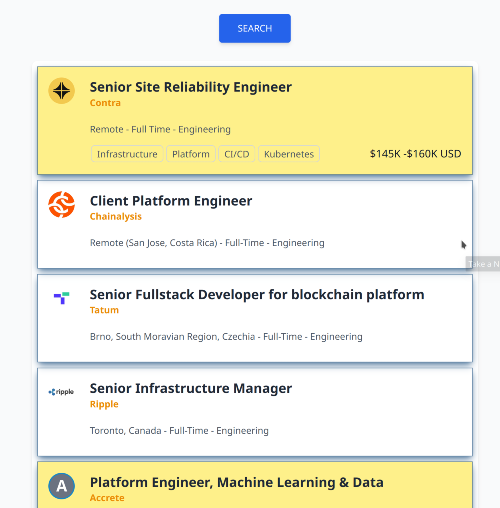Screen dimensions: 500x508
Task: Click Remote (San Jose, Costa Rica) location text
Action: pyautogui.click(x=154, y=243)
